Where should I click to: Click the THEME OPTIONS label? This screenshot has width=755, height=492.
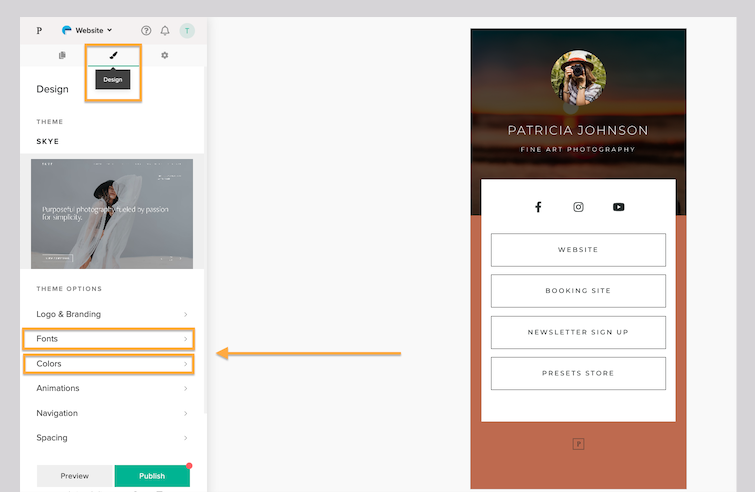tap(69, 289)
